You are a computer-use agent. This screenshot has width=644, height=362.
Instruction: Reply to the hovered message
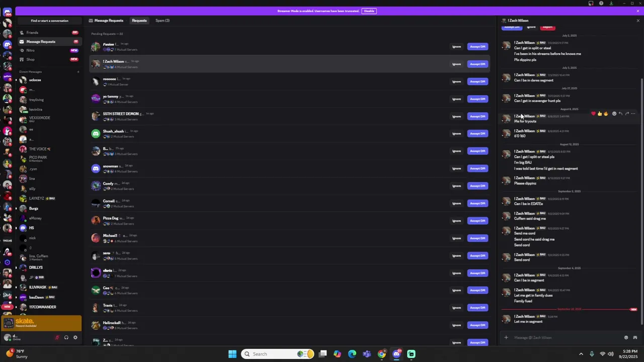620,114
